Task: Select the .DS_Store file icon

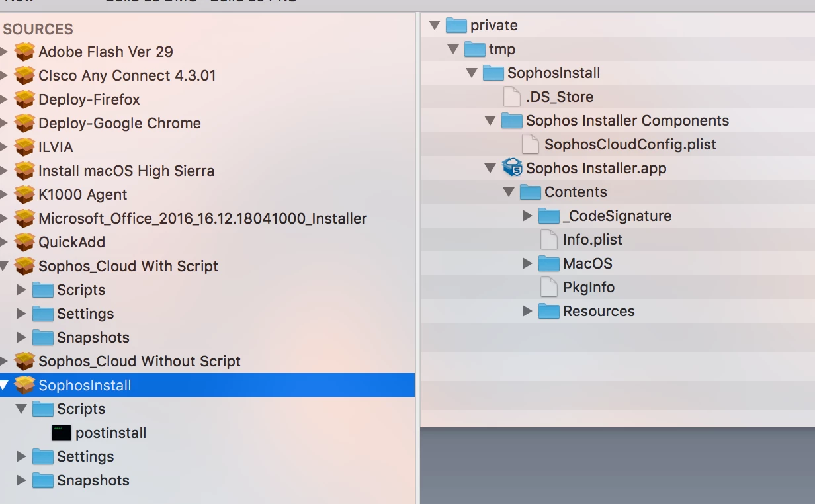Action: click(512, 97)
